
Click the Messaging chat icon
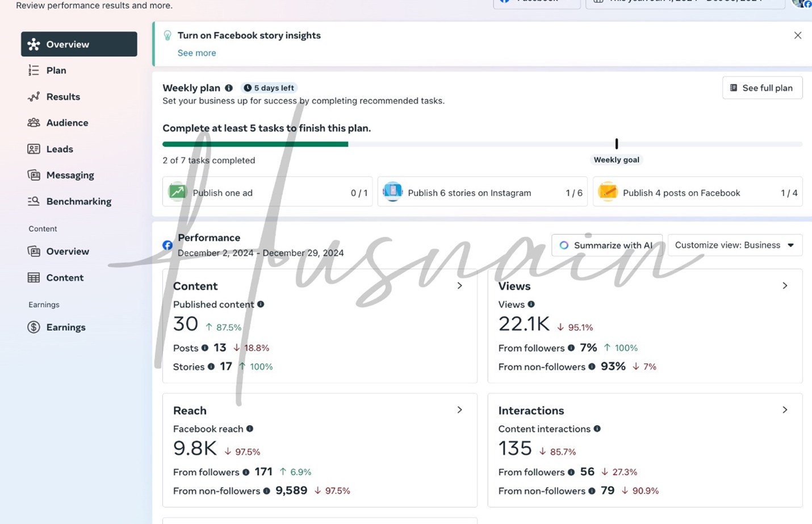[x=34, y=175]
